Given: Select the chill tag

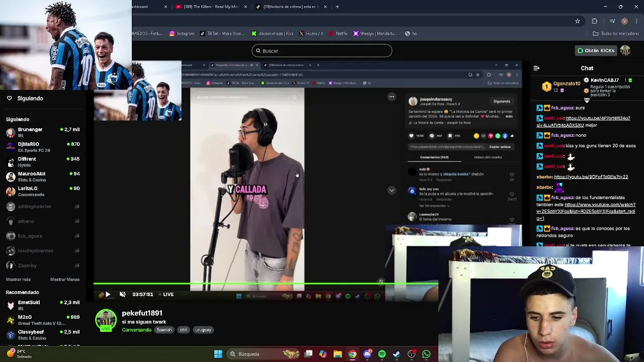Looking at the screenshot, I should tap(183, 330).
